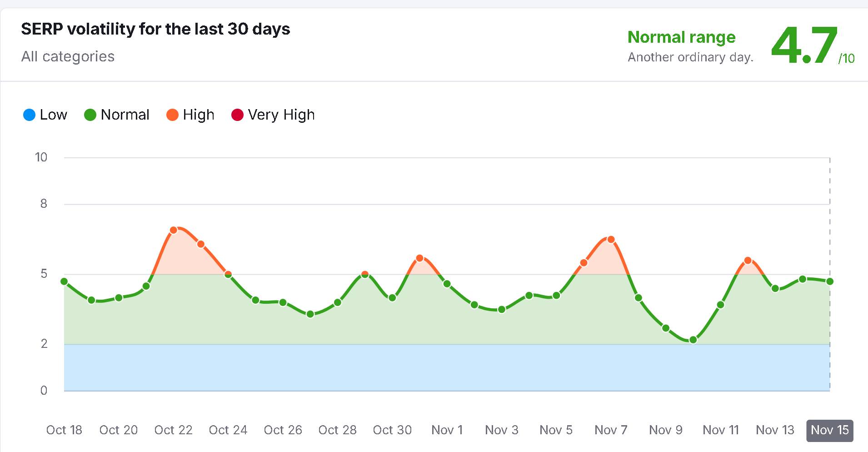Select the Oct 18 first data point

click(64, 281)
